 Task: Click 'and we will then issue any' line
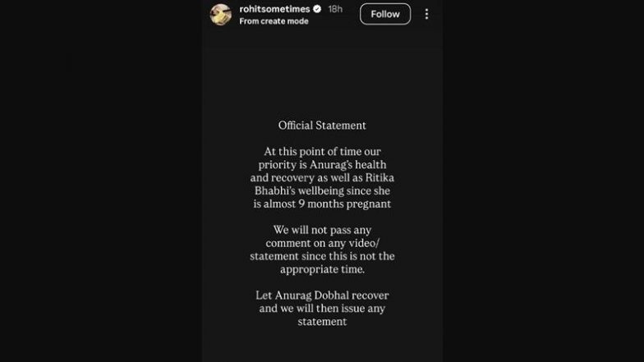pyautogui.click(x=322, y=309)
